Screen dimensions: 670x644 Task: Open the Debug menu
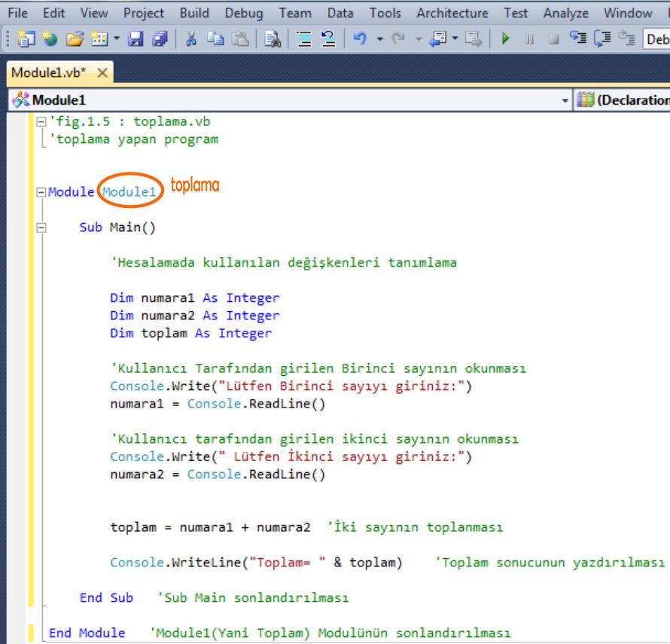tap(244, 14)
